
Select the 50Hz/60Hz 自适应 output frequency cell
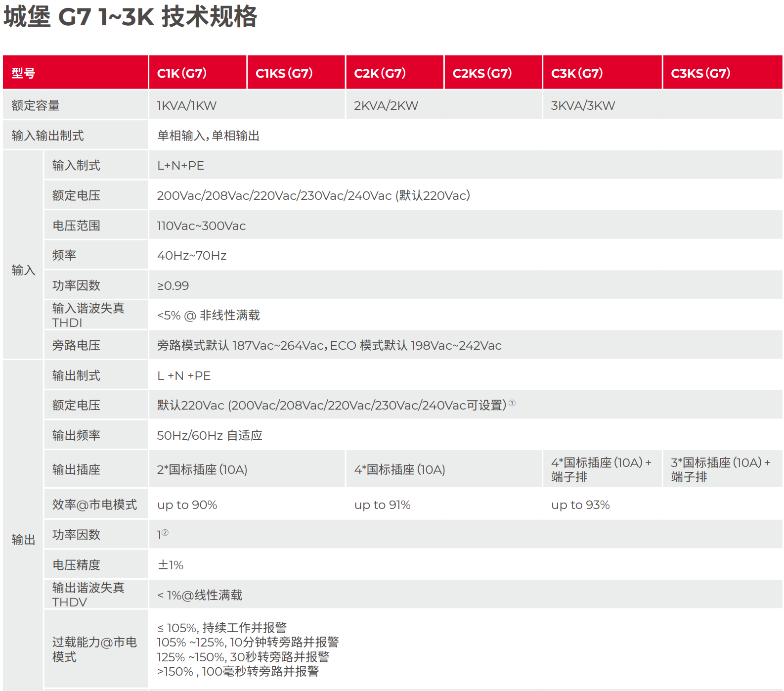(210, 435)
